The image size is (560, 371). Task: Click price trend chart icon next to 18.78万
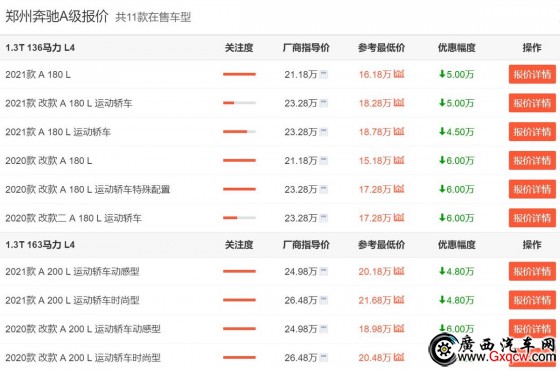point(399,131)
